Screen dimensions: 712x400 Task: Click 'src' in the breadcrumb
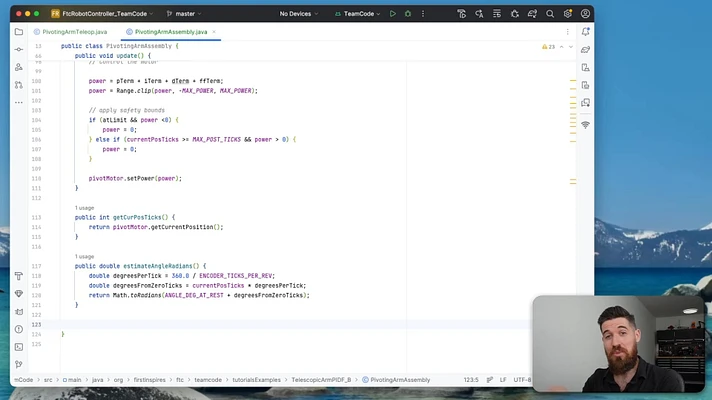pyautogui.click(x=48, y=380)
